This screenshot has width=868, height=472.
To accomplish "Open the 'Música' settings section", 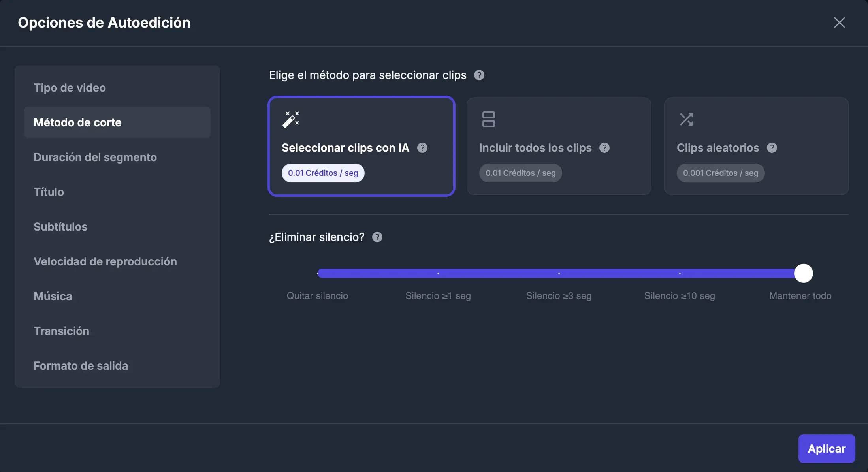I will [53, 296].
